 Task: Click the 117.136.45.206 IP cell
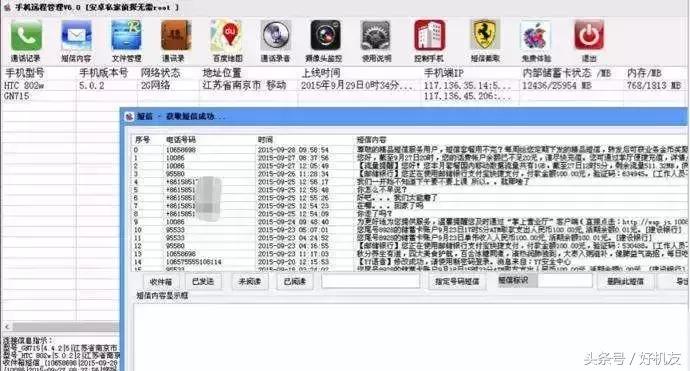[467, 96]
